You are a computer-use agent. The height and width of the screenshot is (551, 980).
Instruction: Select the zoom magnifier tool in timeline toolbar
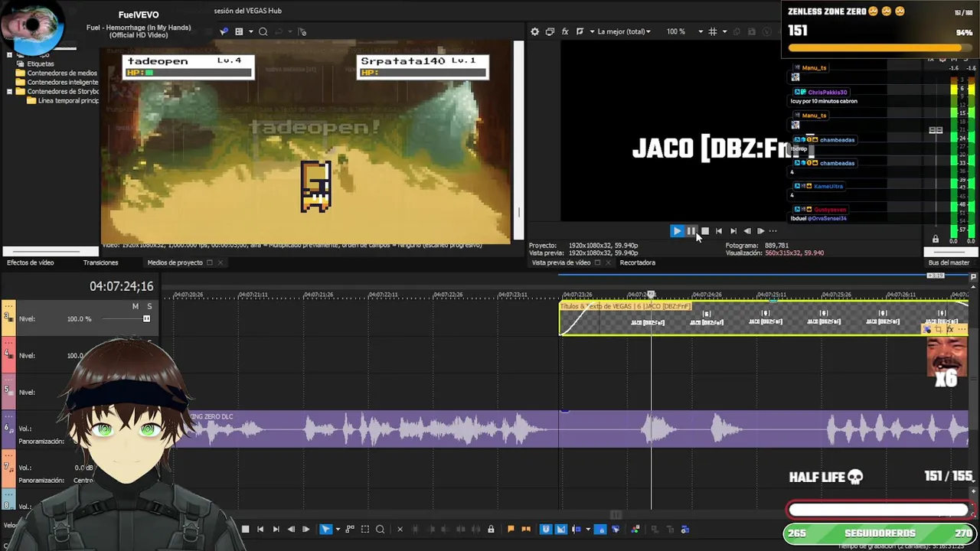(x=380, y=529)
